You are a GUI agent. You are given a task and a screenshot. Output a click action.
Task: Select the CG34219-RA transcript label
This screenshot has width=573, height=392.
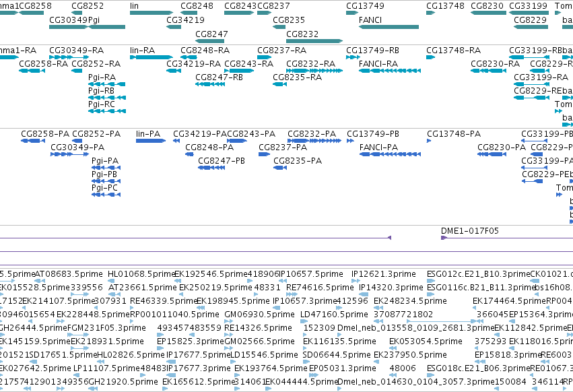pos(194,63)
